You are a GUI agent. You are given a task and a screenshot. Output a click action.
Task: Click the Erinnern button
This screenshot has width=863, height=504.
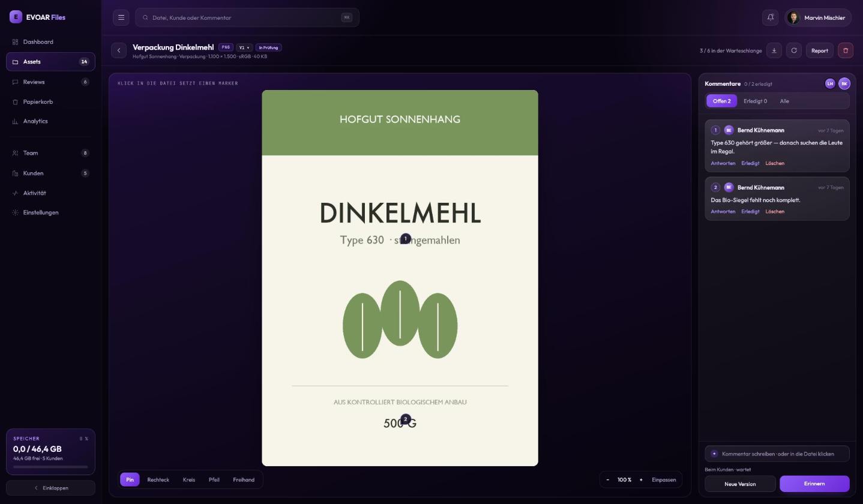tap(814, 484)
